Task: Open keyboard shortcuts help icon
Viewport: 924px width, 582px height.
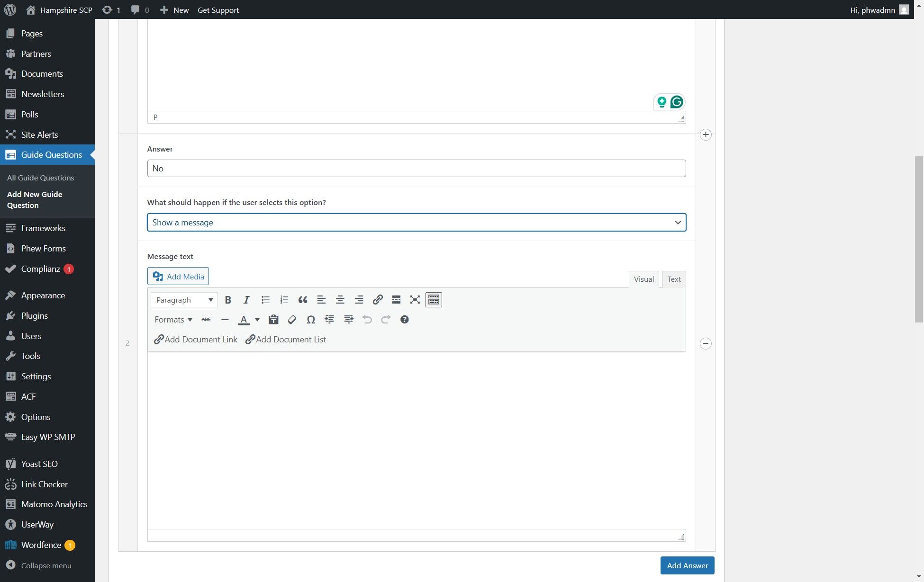Action: 404,320
